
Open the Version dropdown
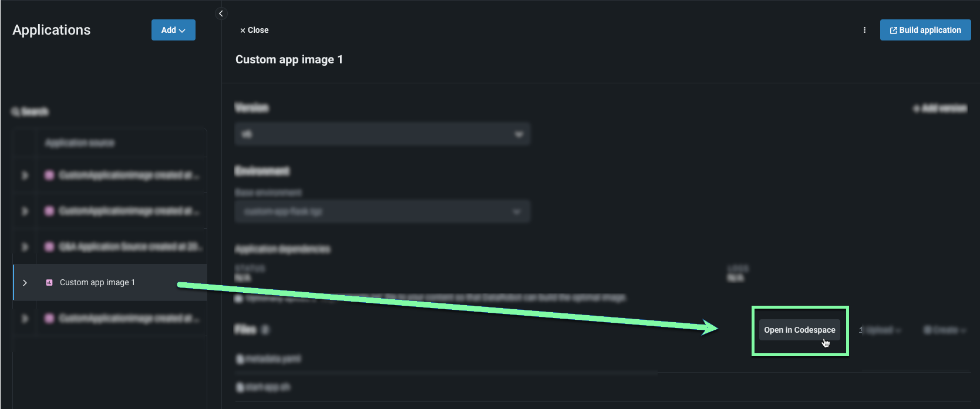382,134
